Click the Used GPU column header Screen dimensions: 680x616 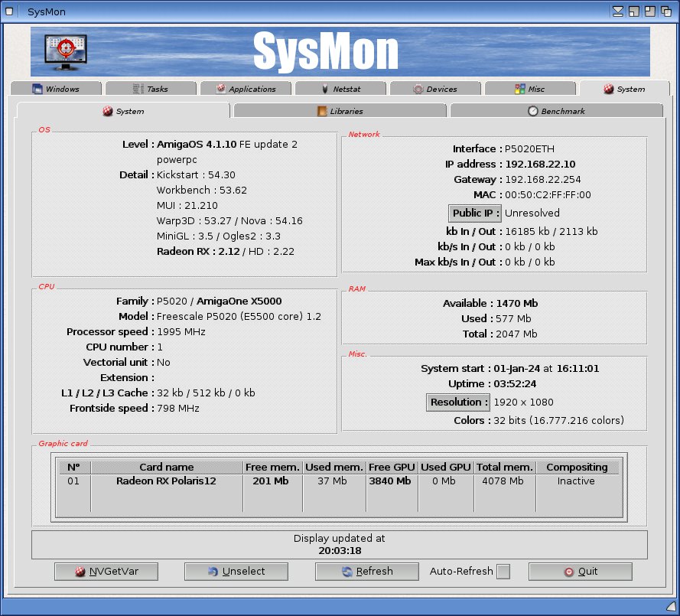pyautogui.click(x=445, y=467)
